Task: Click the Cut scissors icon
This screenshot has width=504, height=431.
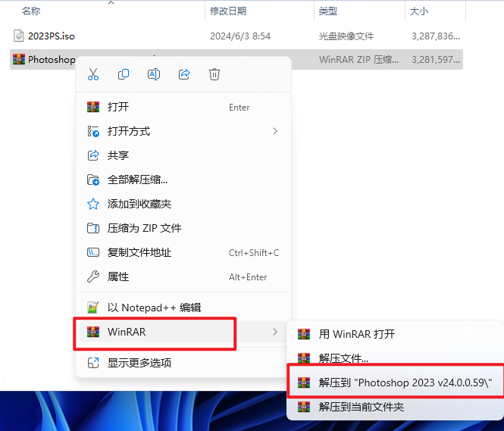Action: (93, 74)
